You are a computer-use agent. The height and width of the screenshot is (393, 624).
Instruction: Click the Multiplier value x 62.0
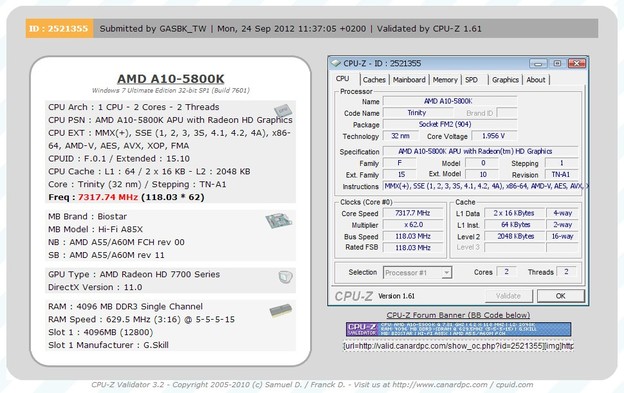(x=413, y=224)
